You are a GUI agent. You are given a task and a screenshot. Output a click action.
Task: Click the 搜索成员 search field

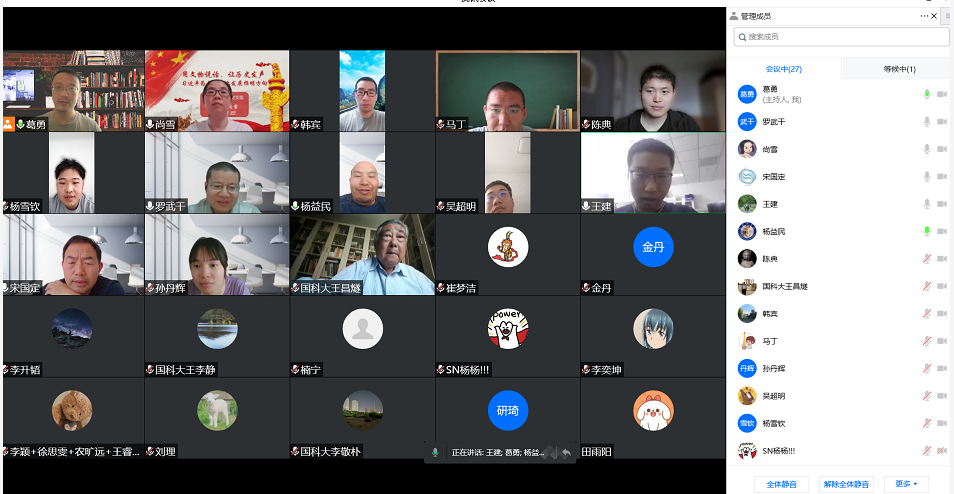click(841, 37)
